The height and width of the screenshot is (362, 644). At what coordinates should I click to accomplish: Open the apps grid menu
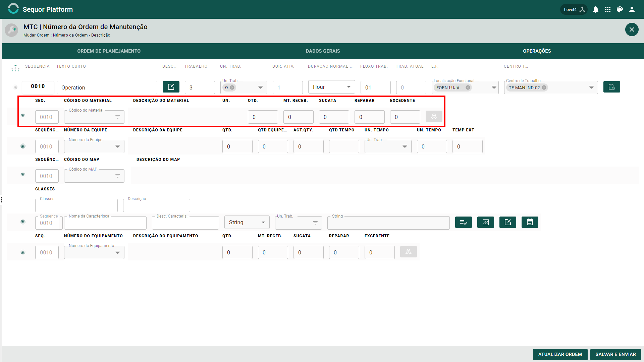pos(608,9)
